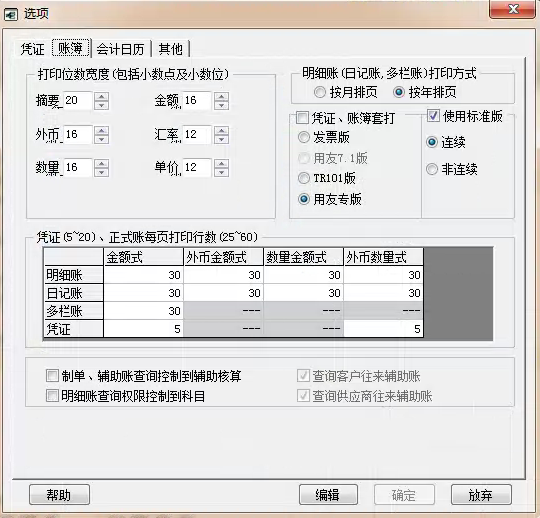Click the 放弃 button

click(x=481, y=495)
